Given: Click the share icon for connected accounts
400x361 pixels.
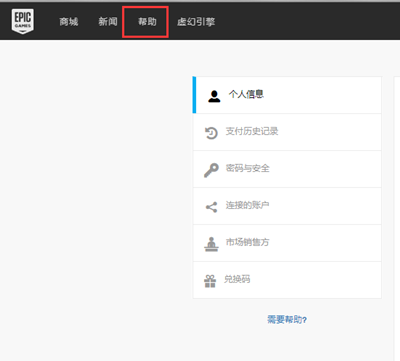Looking at the screenshot, I should tap(211, 207).
